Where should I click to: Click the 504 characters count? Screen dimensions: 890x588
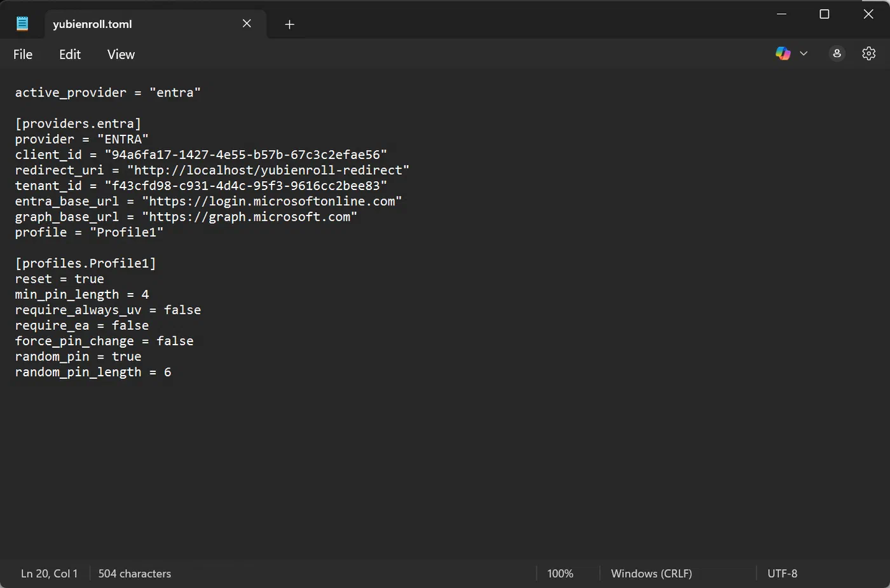point(135,573)
